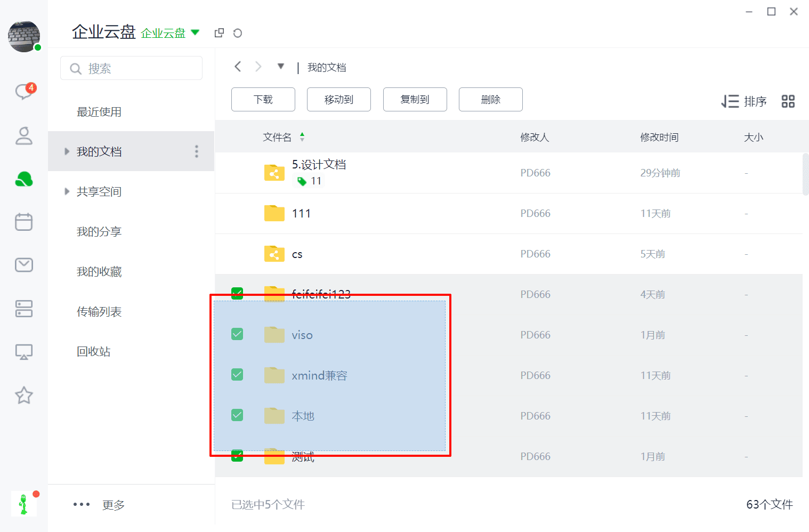
Task: Uncheck the 测试 folder checkbox
Action: click(237, 456)
